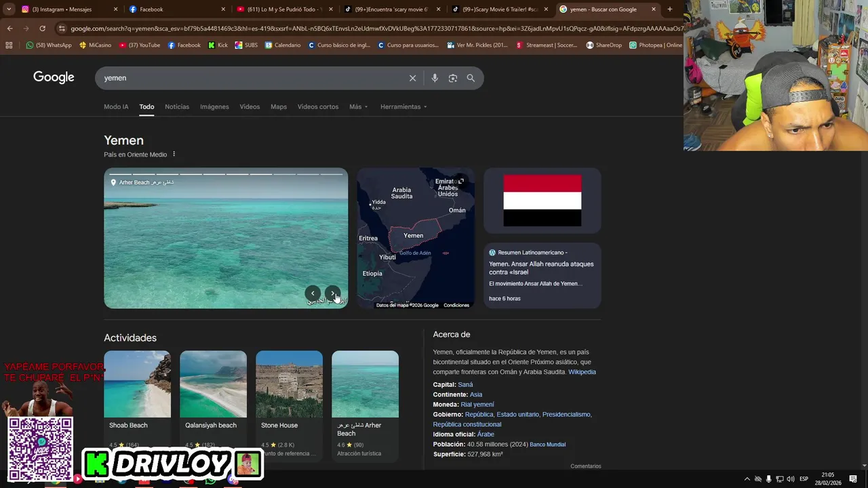Open the MiCasino bookmark

click(x=96, y=45)
